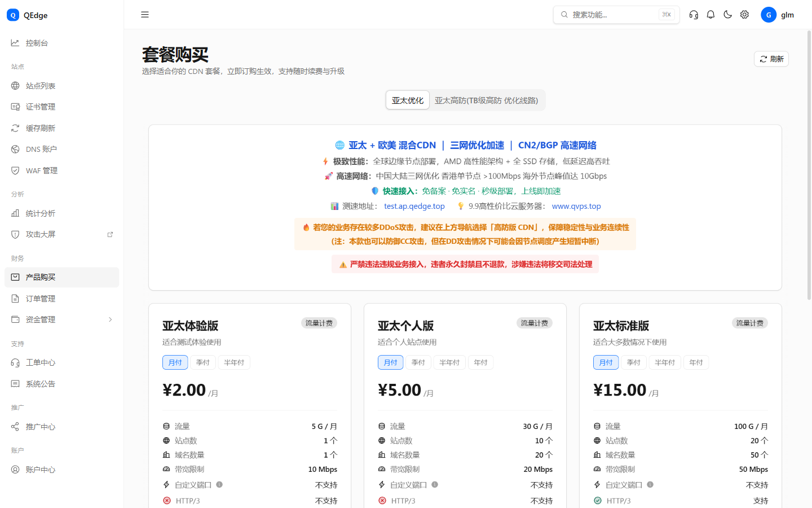Click the 流量计费 badge on 亚太体验版

[x=319, y=323]
